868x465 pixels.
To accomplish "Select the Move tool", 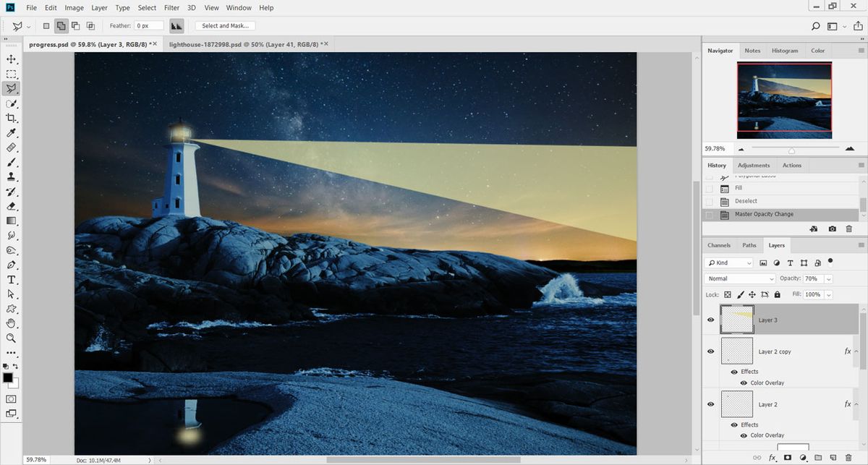I will (x=12, y=59).
